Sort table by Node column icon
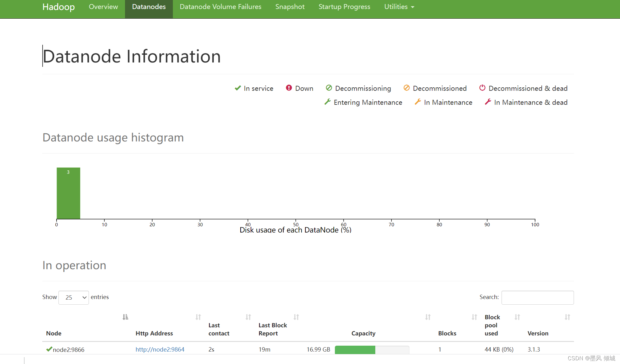Image resolution: width=620 pixels, height=364 pixels. (x=125, y=317)
